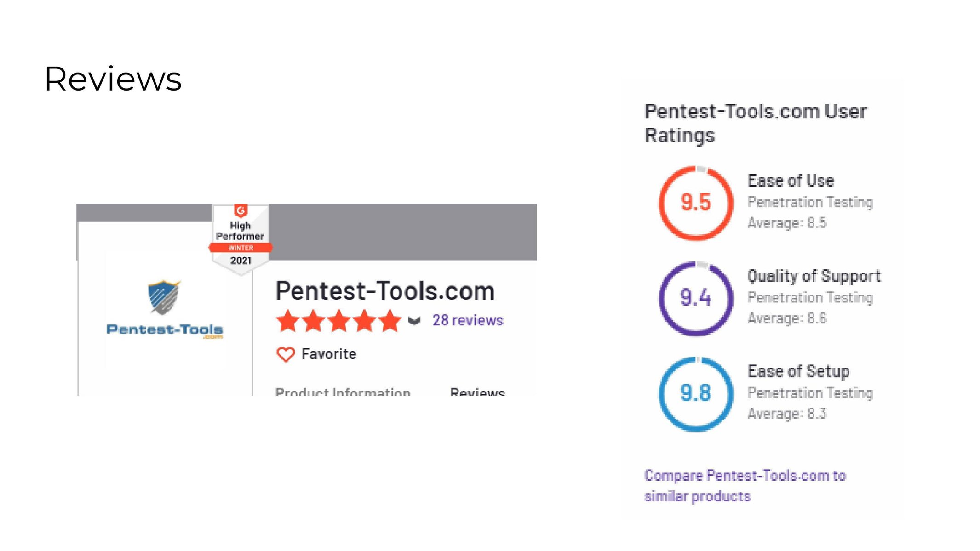
Task: Click the 9.8 Ease of Setup gauge
Action: tap(696, 394)
